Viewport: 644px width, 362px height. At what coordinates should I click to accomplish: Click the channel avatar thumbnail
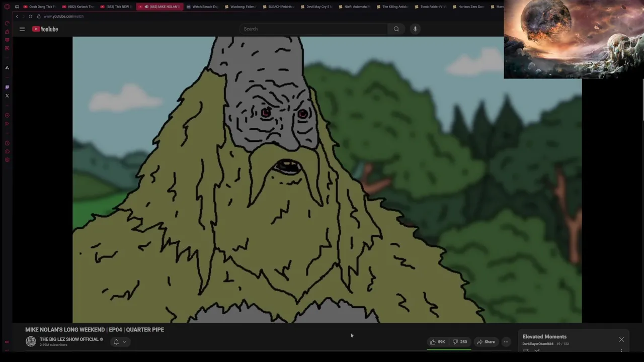click(31, 342)
